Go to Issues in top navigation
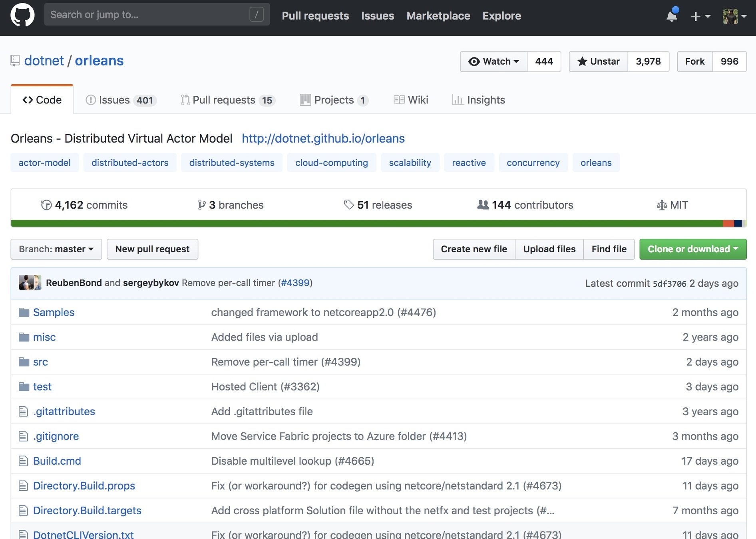The width and height of the screenshot is (756, 539). [378, 16]
